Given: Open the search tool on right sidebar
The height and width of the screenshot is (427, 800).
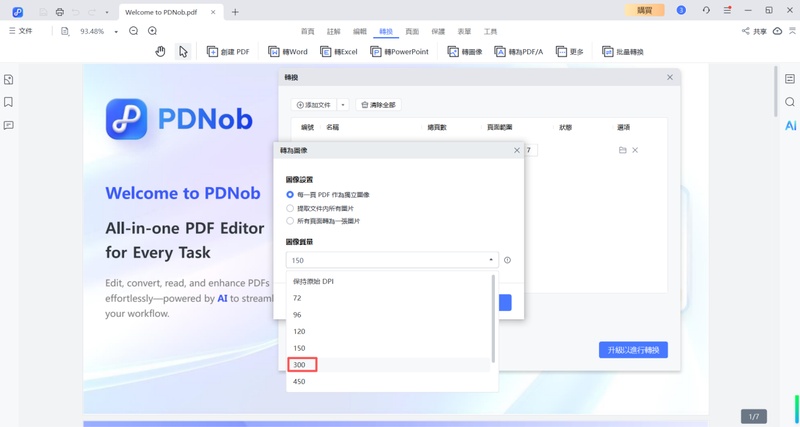Looking at the screenshot, I should (790, 102).
